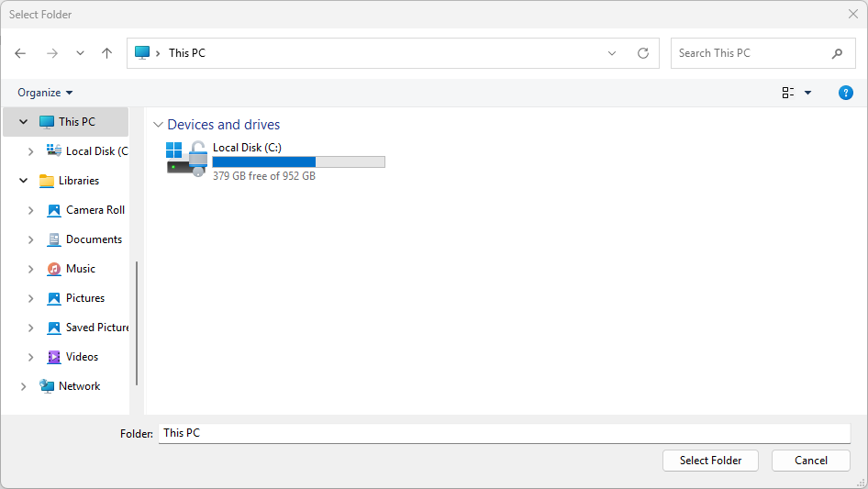Select Documents in the navigation pane
This screenshot has width=868, height=489.
point(94,239)
